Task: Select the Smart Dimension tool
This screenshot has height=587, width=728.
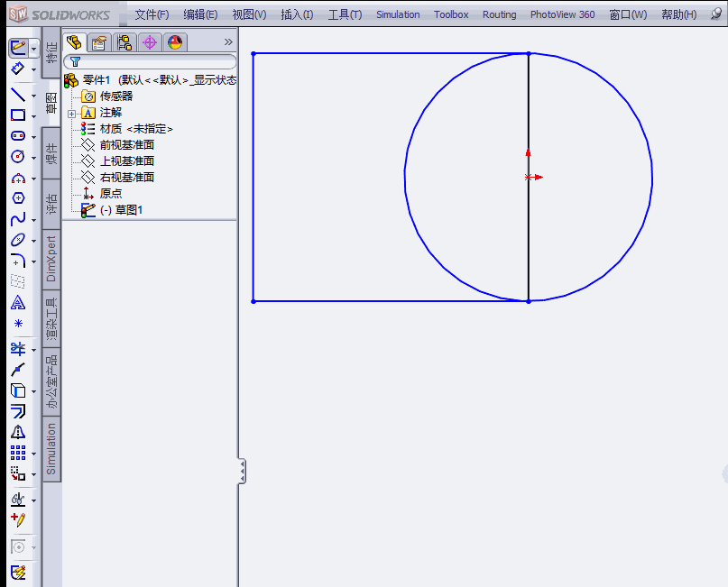Action: (18, 69)
